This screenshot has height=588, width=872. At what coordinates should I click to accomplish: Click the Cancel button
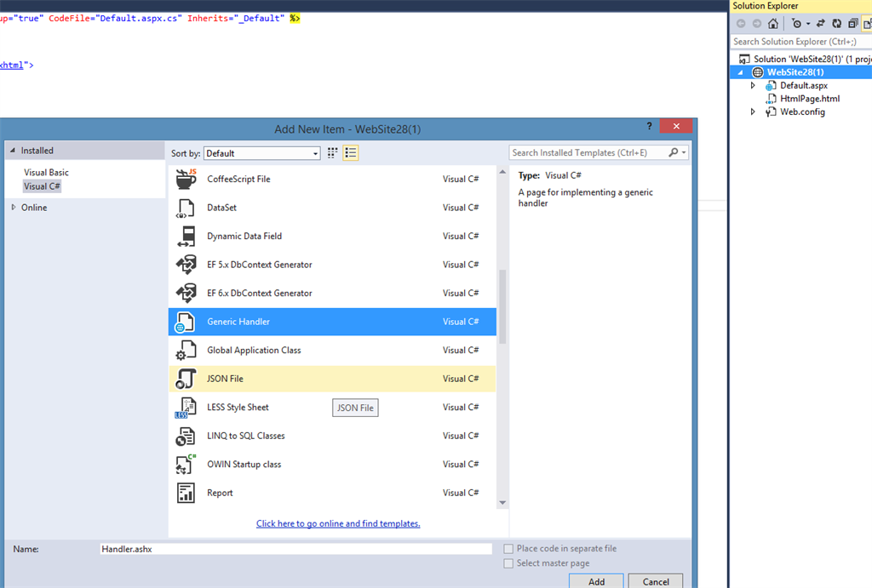[x=656, y=581]
